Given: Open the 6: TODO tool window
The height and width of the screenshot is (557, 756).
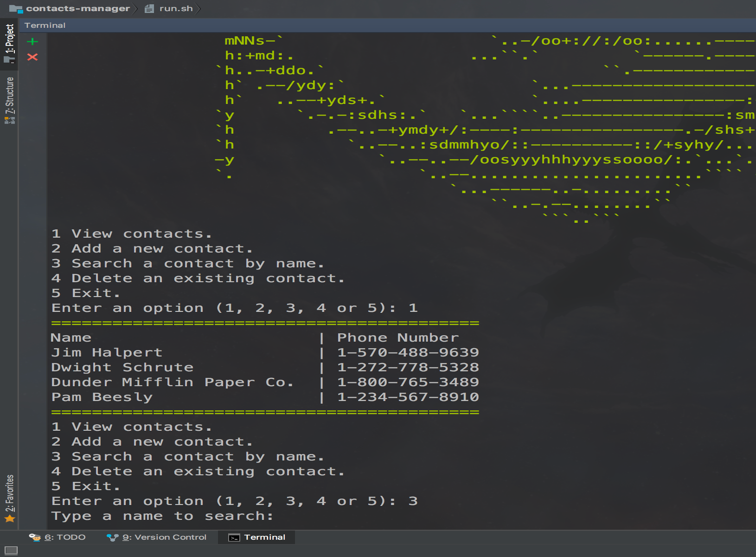Looking at the screenshot, I should tap(58, 538).
